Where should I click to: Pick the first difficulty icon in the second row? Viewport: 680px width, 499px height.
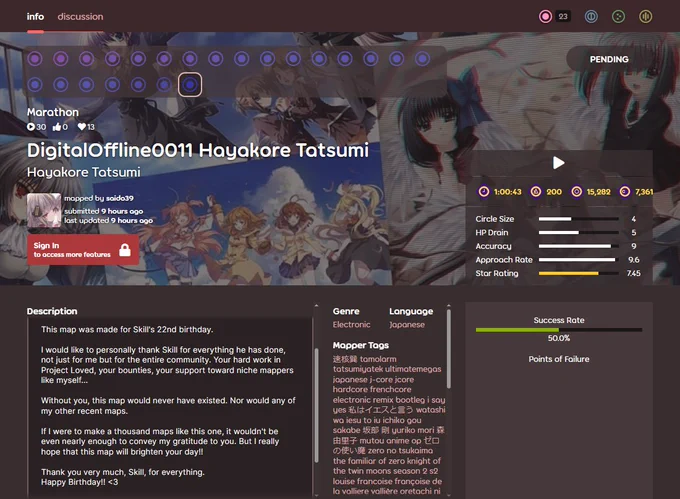click(35, 85)
